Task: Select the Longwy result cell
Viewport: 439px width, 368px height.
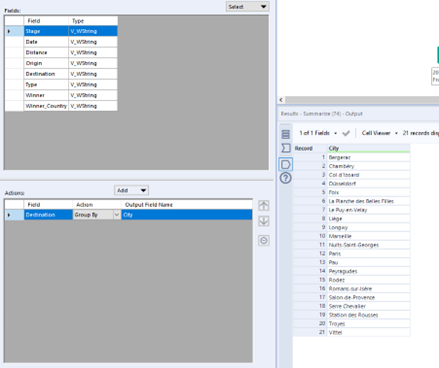Action: point(368,227)
